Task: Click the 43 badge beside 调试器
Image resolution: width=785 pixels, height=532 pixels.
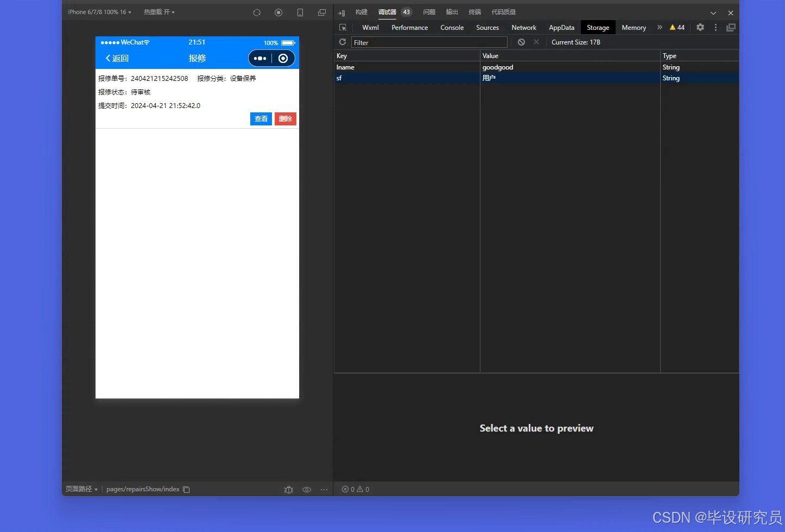Action: pos(407,12)
